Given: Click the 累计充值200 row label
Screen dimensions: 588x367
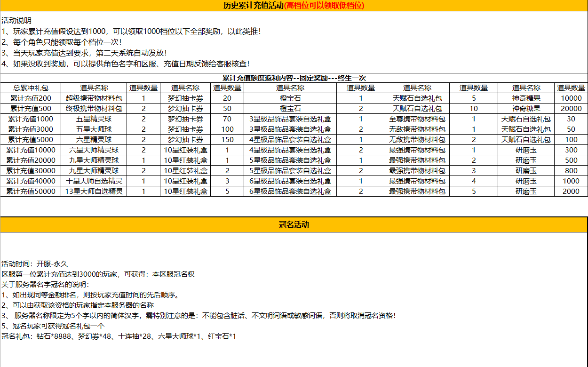Looking at the screenshot, I should [31, 98].
